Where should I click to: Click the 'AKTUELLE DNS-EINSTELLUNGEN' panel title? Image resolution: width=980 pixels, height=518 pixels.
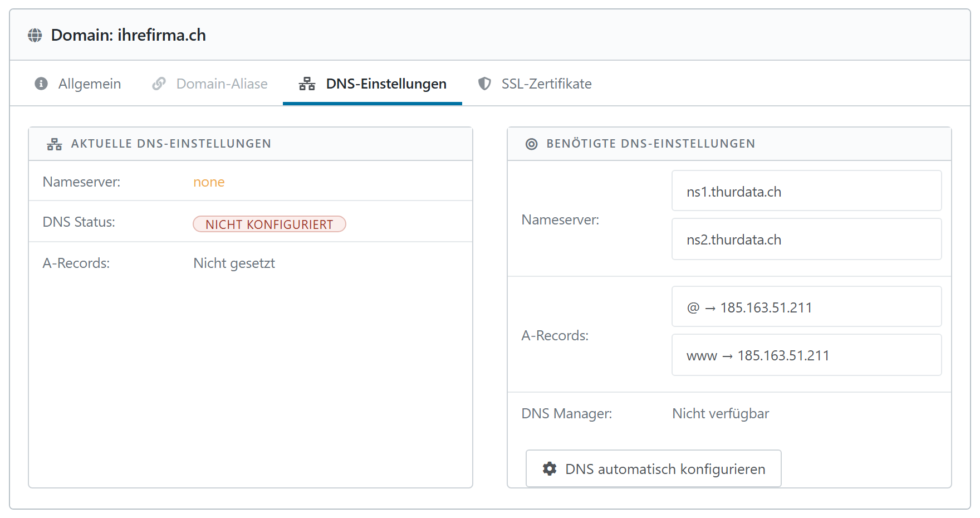click(171, 144)
